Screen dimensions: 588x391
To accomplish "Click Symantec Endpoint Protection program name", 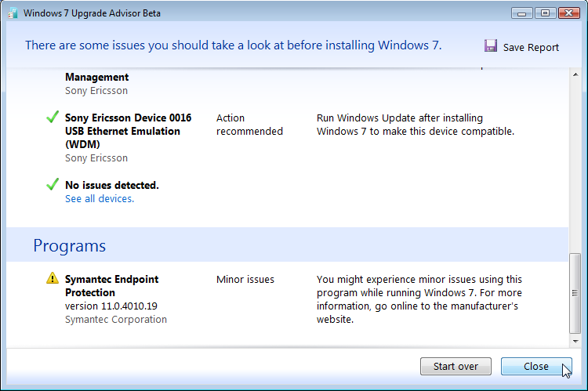I will click(x=112, y=286).
